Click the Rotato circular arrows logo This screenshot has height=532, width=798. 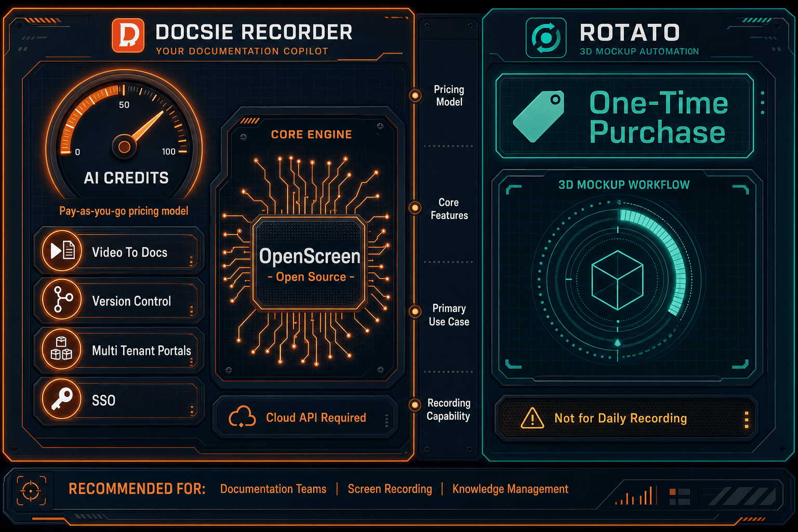[546, 38]
